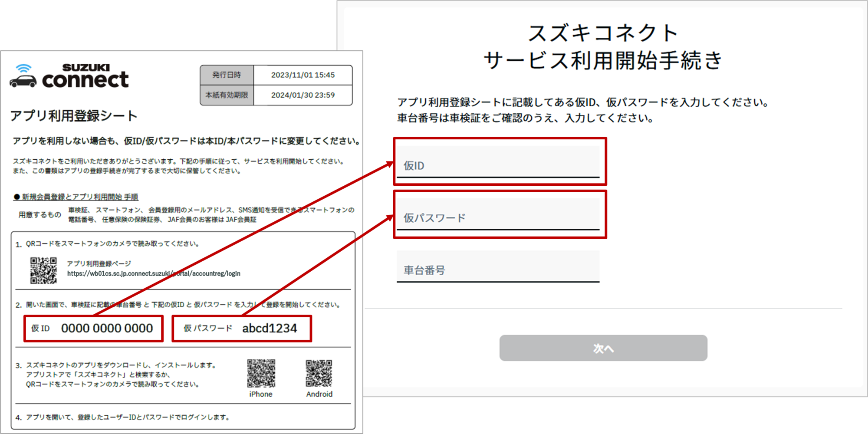
Task: Click the アプリ利用登録ページ caption text
Action: [99, 263]
